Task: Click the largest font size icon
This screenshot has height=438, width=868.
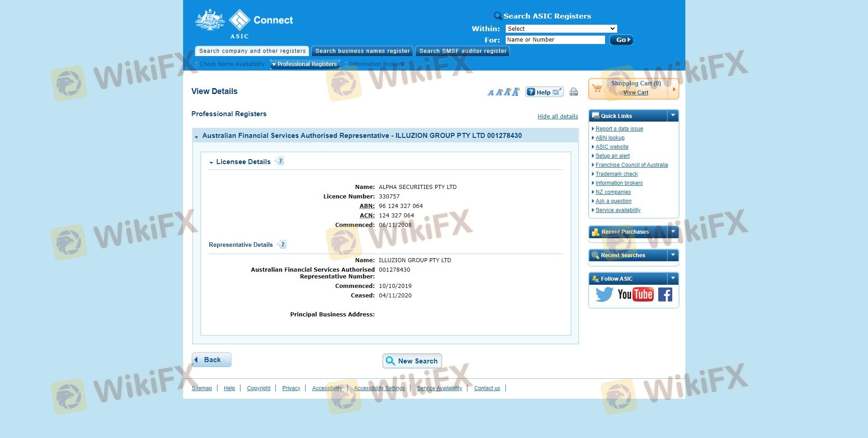Action: tap(515, 92)
